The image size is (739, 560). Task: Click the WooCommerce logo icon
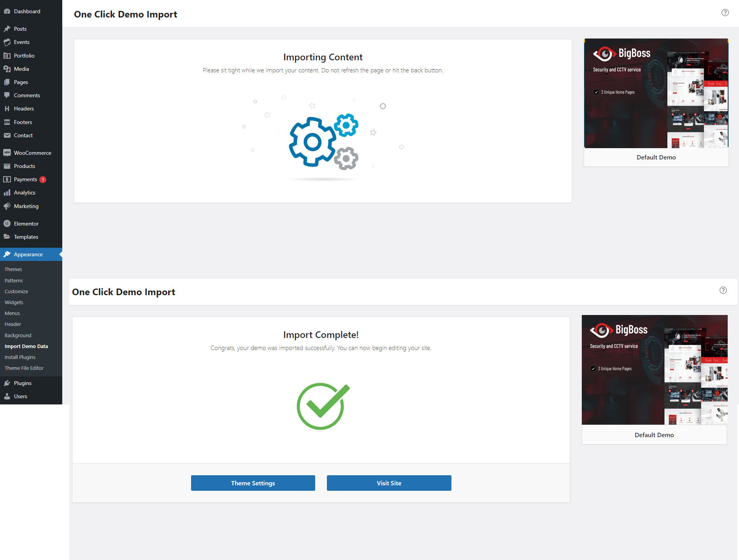(7, 153)
